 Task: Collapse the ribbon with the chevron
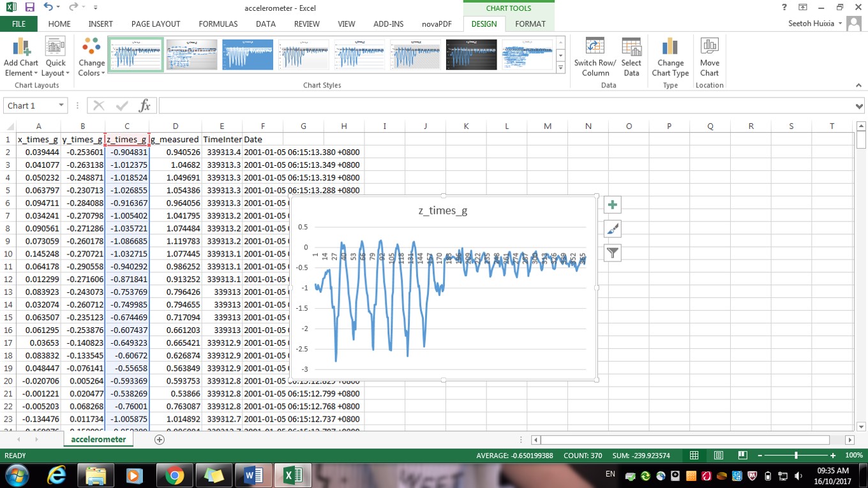(858, 85)
